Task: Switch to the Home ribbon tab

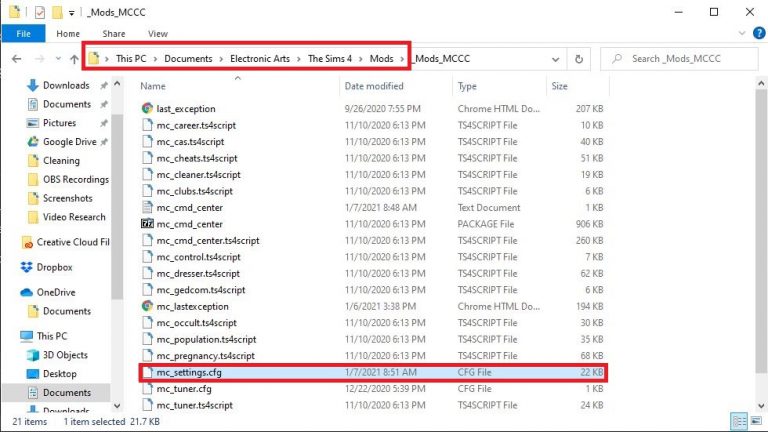Action: 68,33
